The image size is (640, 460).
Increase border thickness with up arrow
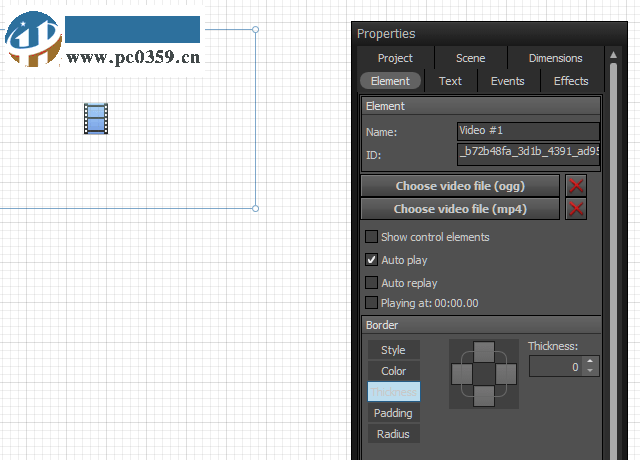click(590, 361)
